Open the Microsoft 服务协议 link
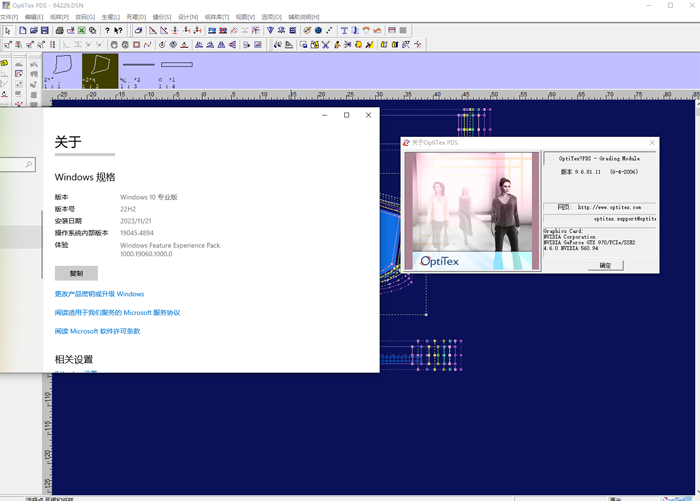Image resolution: width=700 pixels, height=501 pixels. click(x=117, y=313)
